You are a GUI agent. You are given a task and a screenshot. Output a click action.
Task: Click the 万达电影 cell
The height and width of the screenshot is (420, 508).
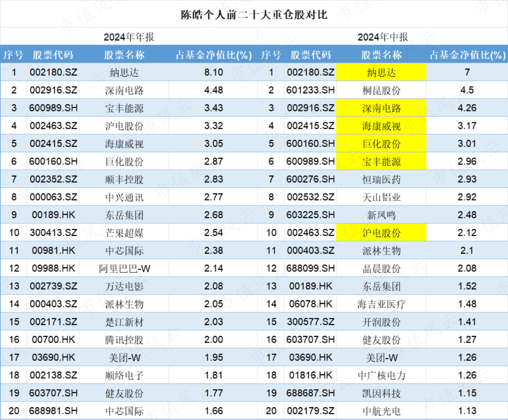tap(124, 286)
